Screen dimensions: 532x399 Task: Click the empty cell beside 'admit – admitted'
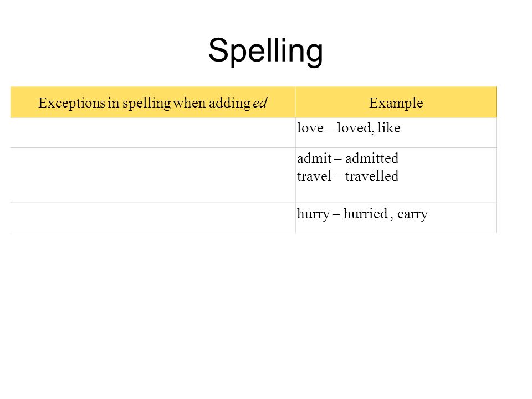pyautogui.click(x=153, y=176)
